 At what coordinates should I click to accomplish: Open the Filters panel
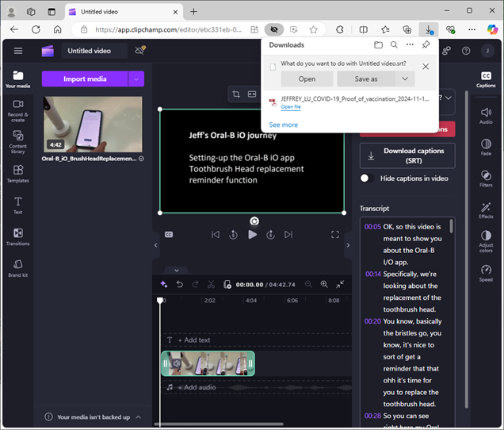coord(486,179)
